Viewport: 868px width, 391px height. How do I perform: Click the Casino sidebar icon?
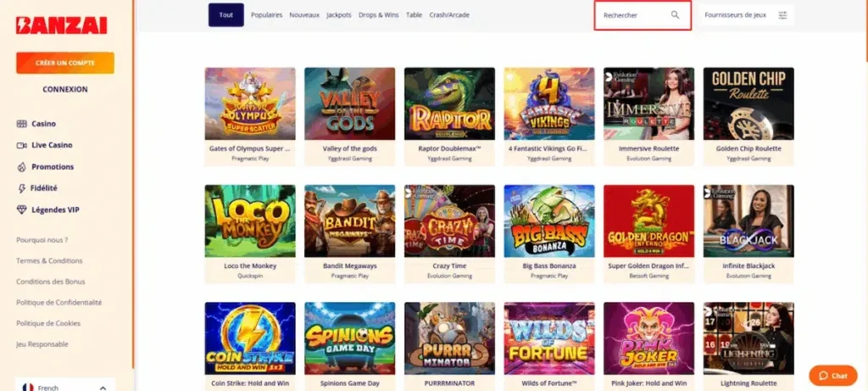coord(21,124)
